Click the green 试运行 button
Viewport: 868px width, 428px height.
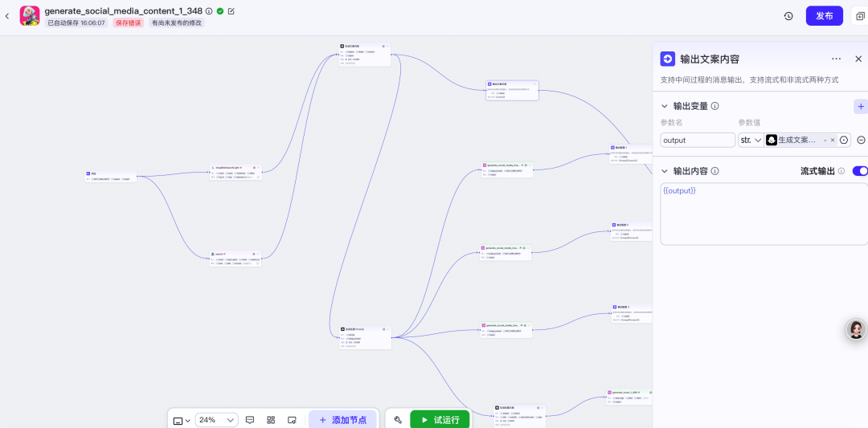pos(440,420)
